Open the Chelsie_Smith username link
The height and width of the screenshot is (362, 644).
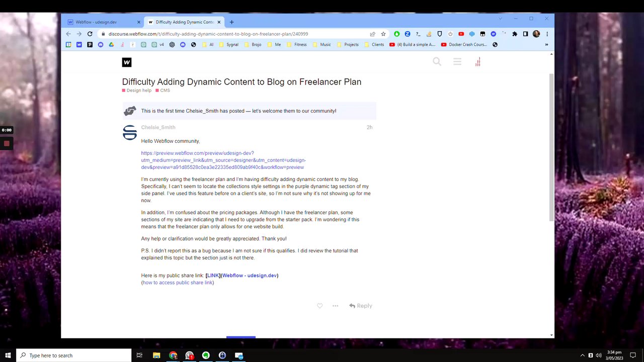point(158,127)
